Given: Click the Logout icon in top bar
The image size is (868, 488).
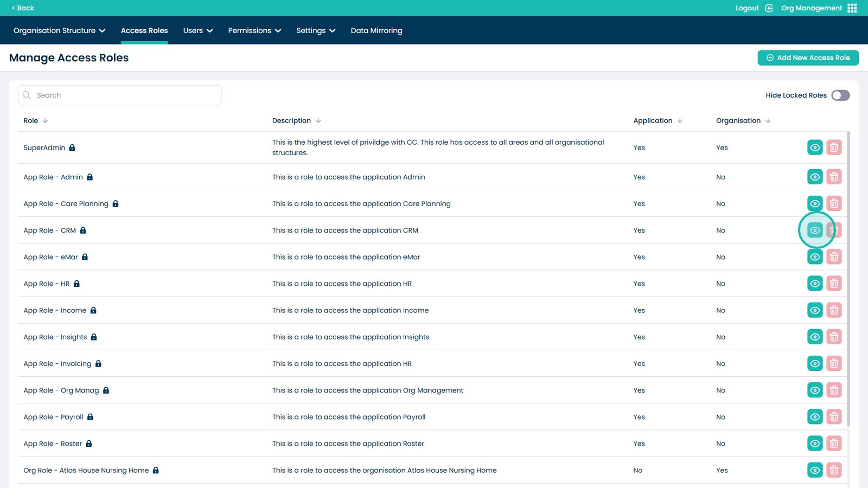Looking at the screenshot, I should coord(769,8).
